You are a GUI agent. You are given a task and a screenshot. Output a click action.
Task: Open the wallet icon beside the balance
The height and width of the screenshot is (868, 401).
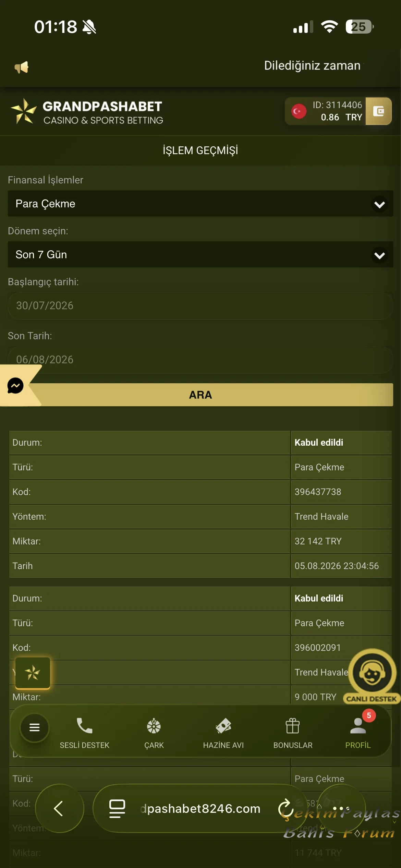click(x=378, y=111)
